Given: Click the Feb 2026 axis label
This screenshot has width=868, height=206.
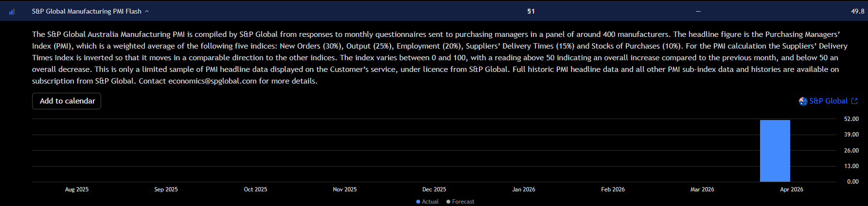Looking at the screenshot, I should click(613, 189).
